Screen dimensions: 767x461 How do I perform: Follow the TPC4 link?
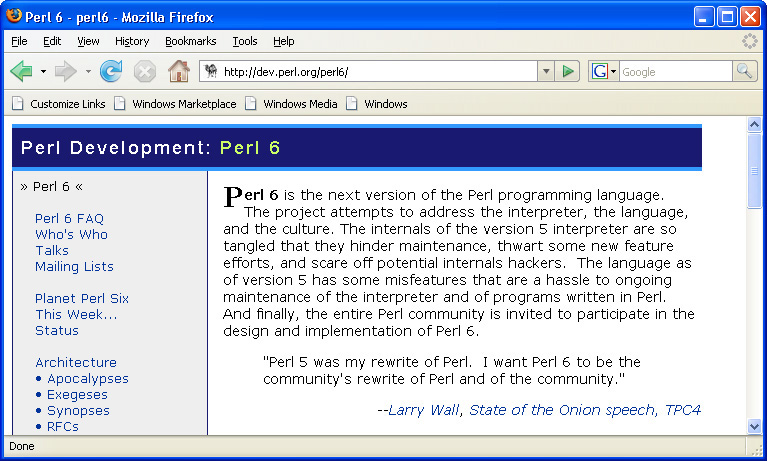click(683, 410)
